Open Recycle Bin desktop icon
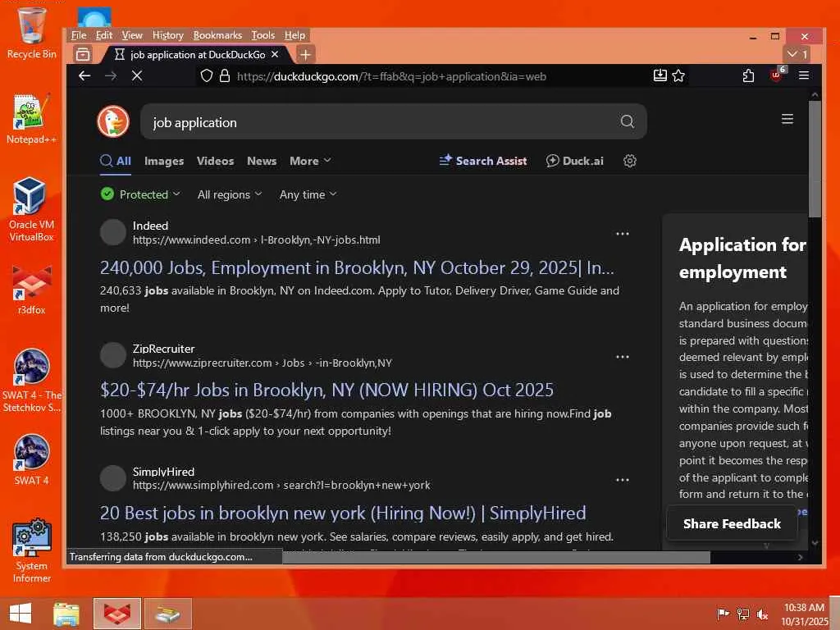Image resolution: width=840 pixels, height=630 pixels. 31,32
